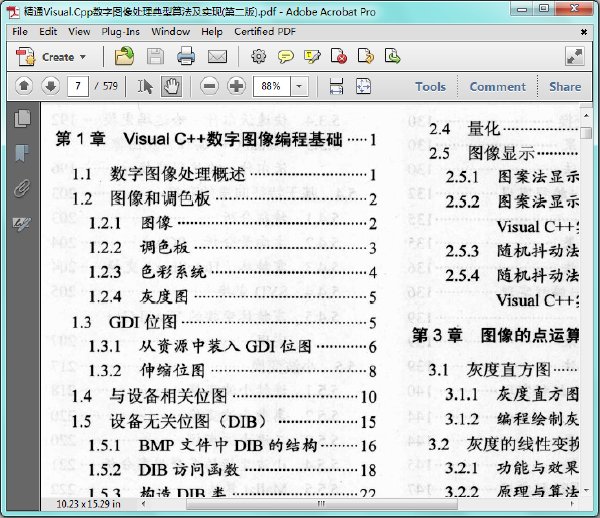Click the Delete Page icon
Image resolution: width=600 pixels, height=518 pixels.
pos(339,56)
